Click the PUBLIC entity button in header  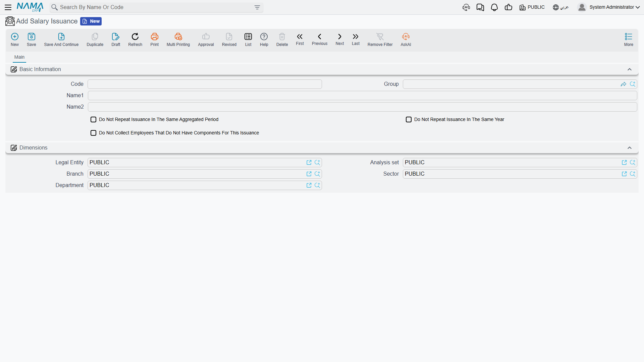pos(532,7)
